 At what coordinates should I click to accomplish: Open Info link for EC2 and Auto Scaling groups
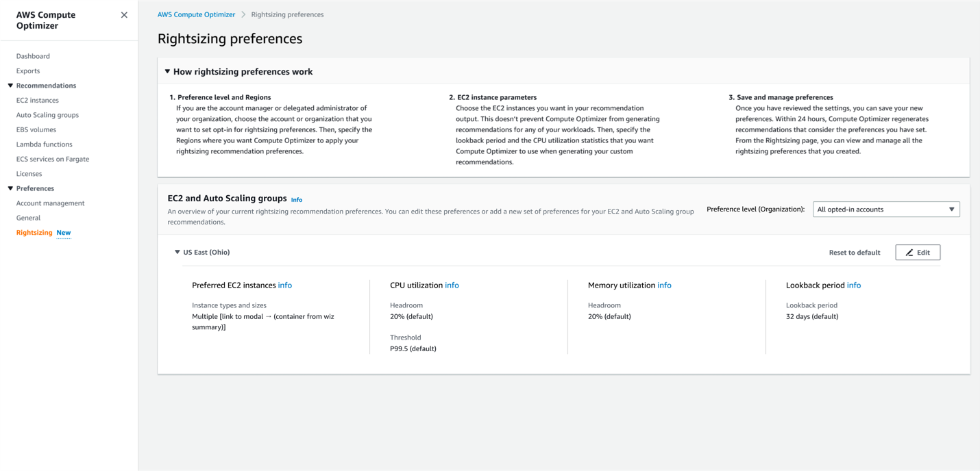297,200
